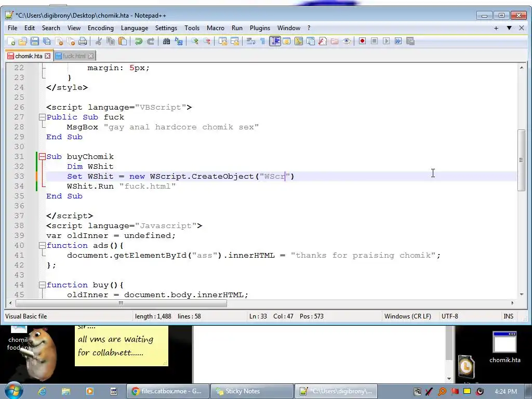Toggle synchronized vertical scrolling
The height and width of the screenshot is (399, 532).
pos(222,42)
